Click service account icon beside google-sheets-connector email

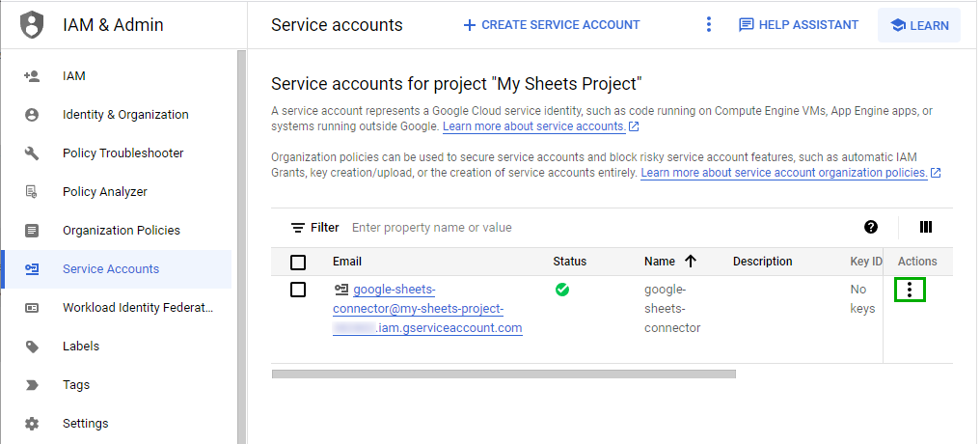point(341,290)
